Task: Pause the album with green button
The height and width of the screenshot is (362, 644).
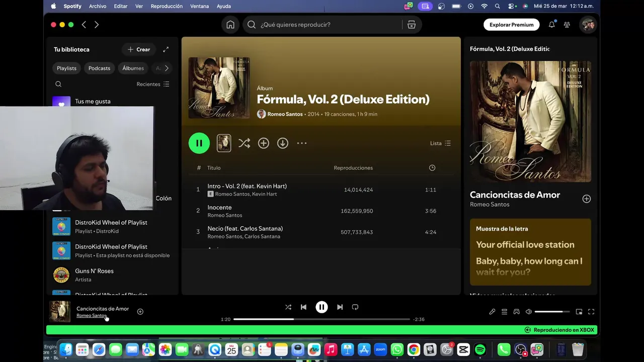Action: pos(199,143)
